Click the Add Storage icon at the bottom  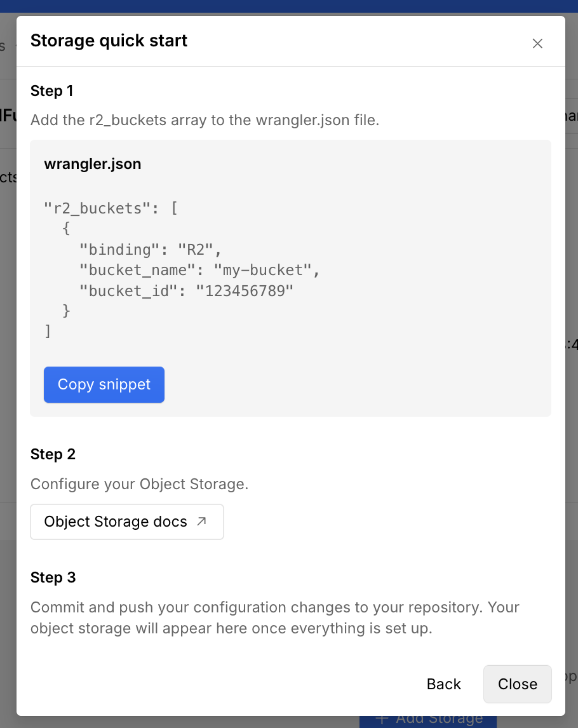381,718
